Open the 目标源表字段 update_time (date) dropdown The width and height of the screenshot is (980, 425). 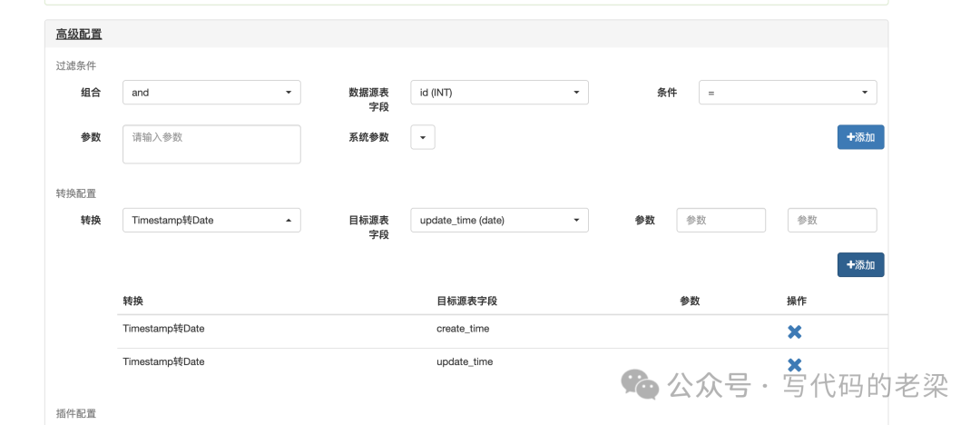click(x=499, y=221)
